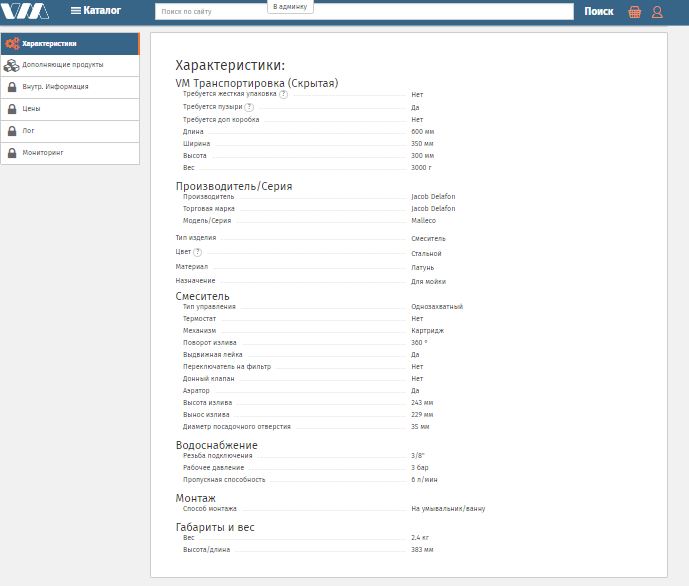The image size is (689, 586).
Task: Click the Смеситель section heading
Action: coord(203,296)
